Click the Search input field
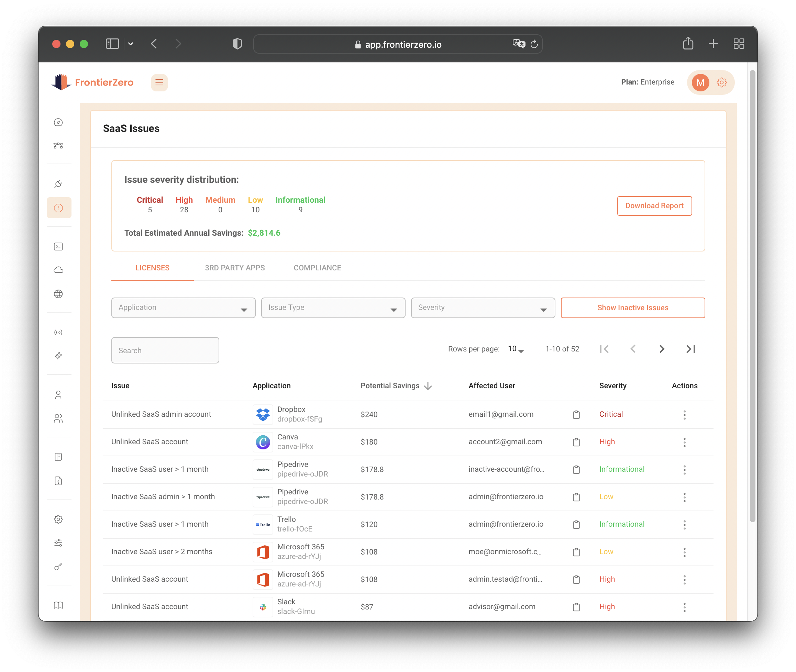 coord(165,350)
